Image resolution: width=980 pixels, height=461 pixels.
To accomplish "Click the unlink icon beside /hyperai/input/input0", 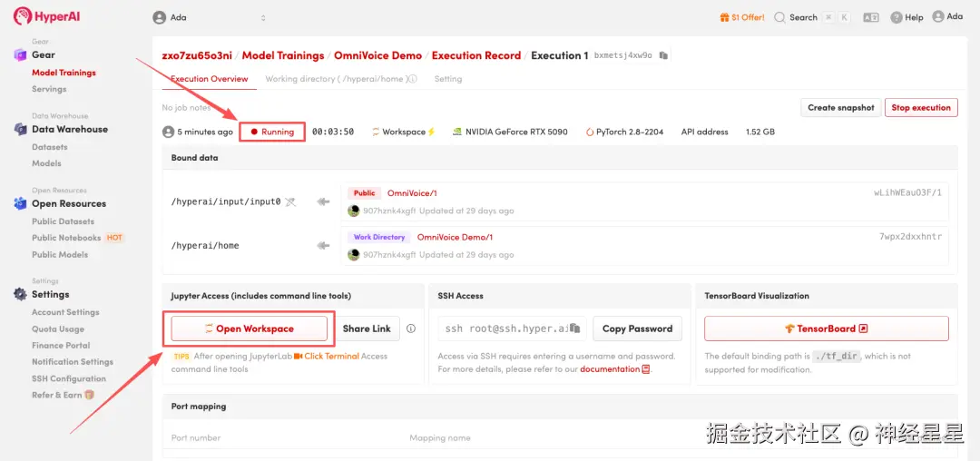I will click(x=290, y=201).
